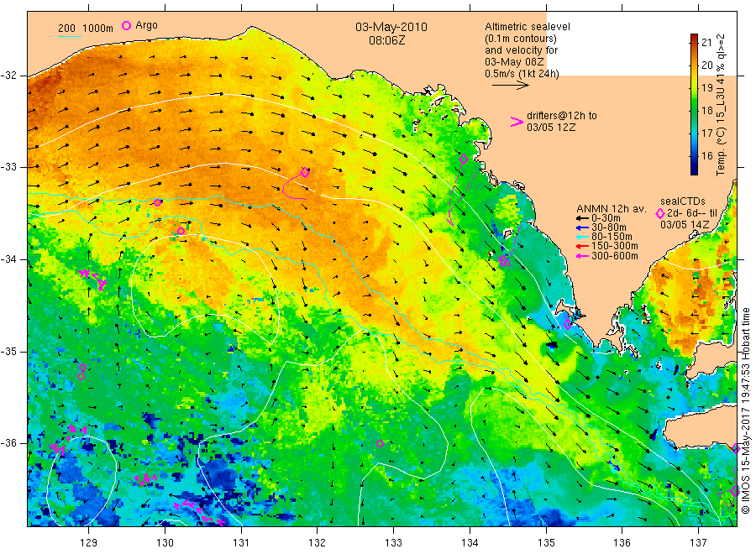Click the '(0.1m contours)' text

tap(521, 39)
